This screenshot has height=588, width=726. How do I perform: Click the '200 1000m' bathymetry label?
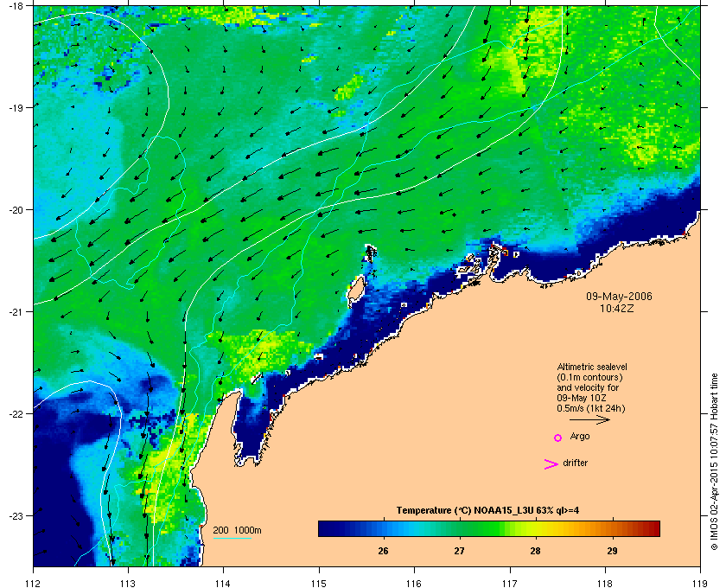coord(237,530)
